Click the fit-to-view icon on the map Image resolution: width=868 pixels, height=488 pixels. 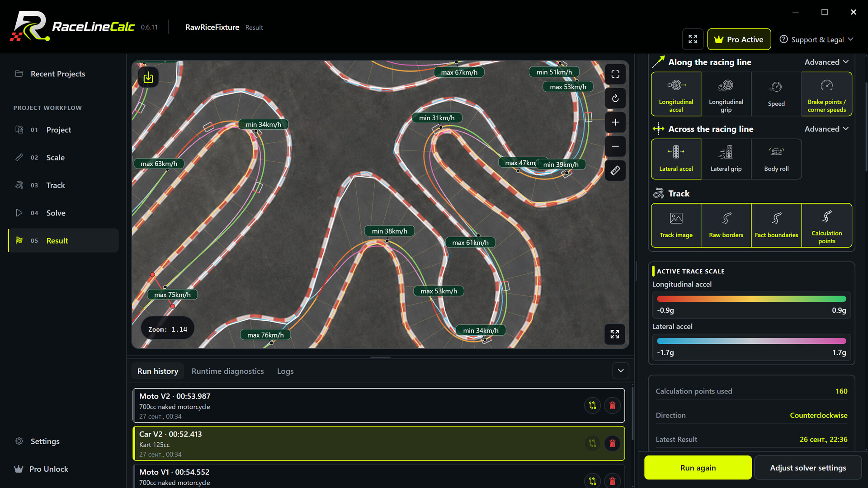[615, 74]
